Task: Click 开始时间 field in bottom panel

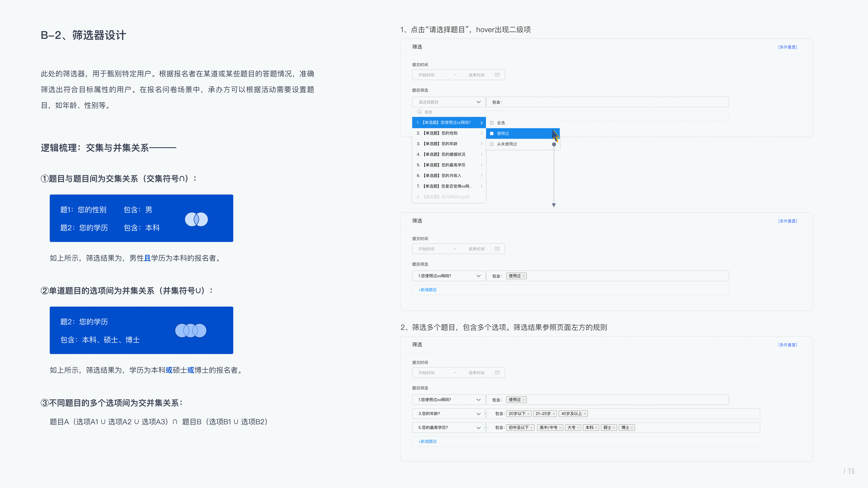Action: [x=426, y=373]
